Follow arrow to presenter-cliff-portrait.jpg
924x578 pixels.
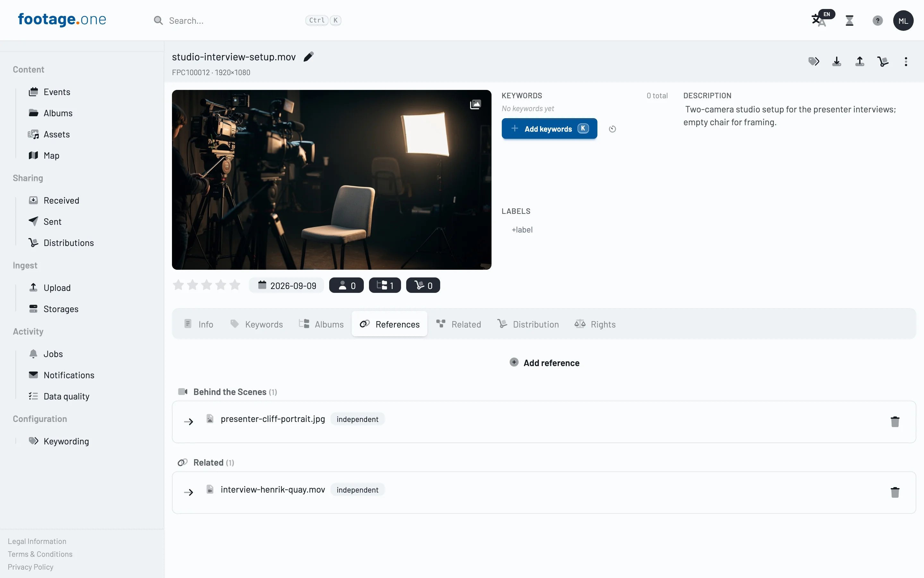tap(189, 422)
